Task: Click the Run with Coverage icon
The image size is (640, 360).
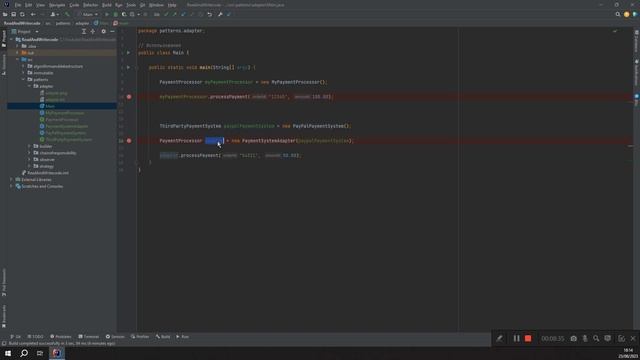Action: pyautogui.click(x=124, y=14)
